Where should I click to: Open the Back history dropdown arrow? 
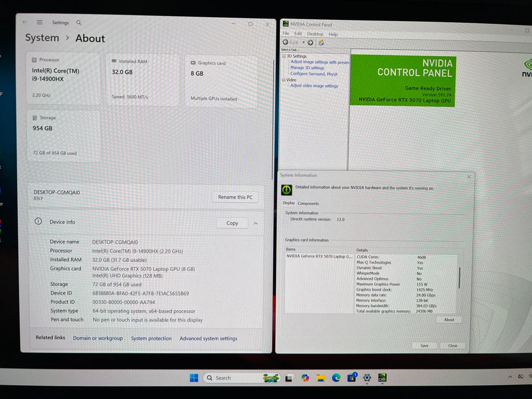tap(303, 43)
